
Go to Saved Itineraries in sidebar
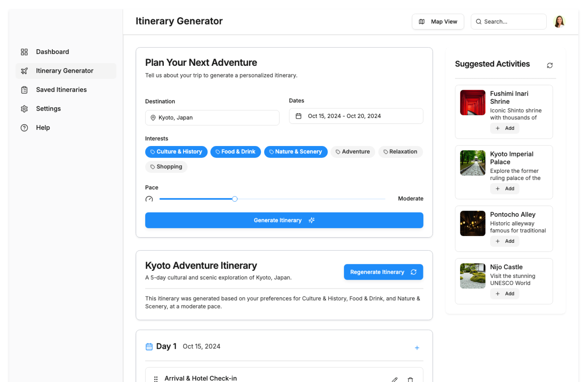61,90
